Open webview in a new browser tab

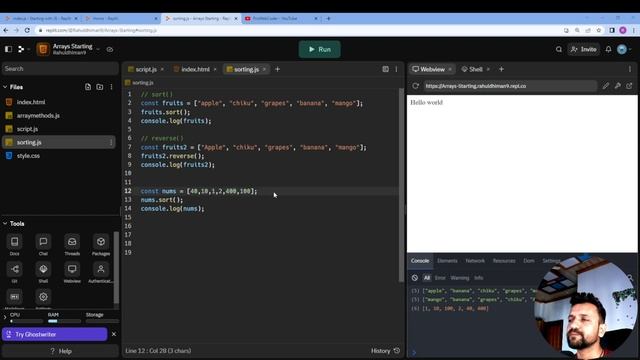click(629, 86)
